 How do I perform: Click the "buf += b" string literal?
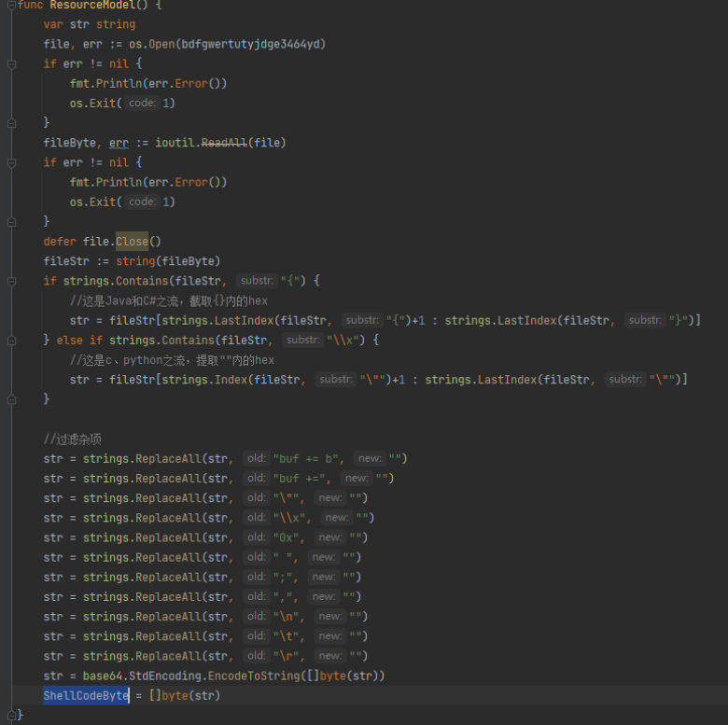pyautogui.click(x=305, y=458)
